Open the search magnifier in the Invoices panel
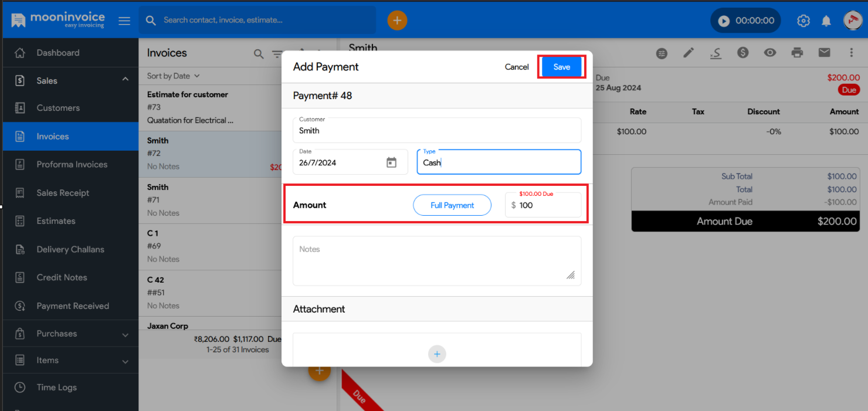The height and width of the screenshot is (411, 868). [x=259, y=53]
